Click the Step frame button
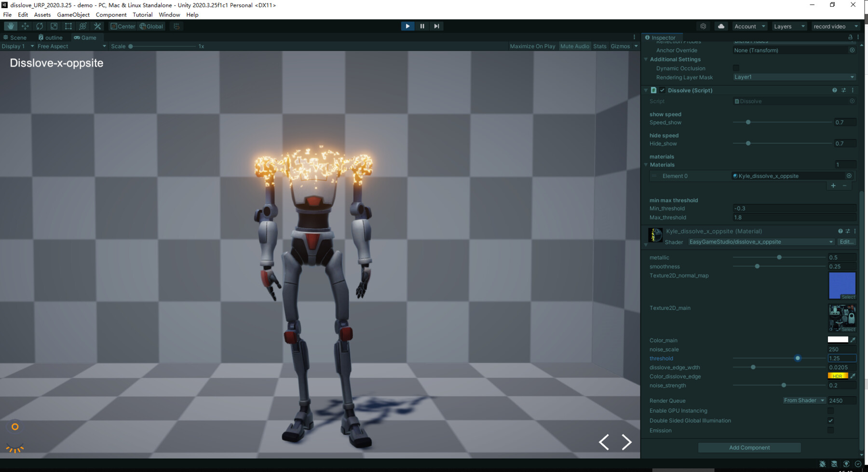The image size is (868, 472). [436, 26]
